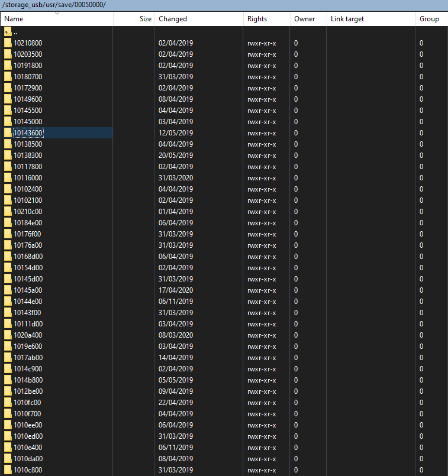
Task: Select folder name 1010fc00
Action: coord(27,403)
